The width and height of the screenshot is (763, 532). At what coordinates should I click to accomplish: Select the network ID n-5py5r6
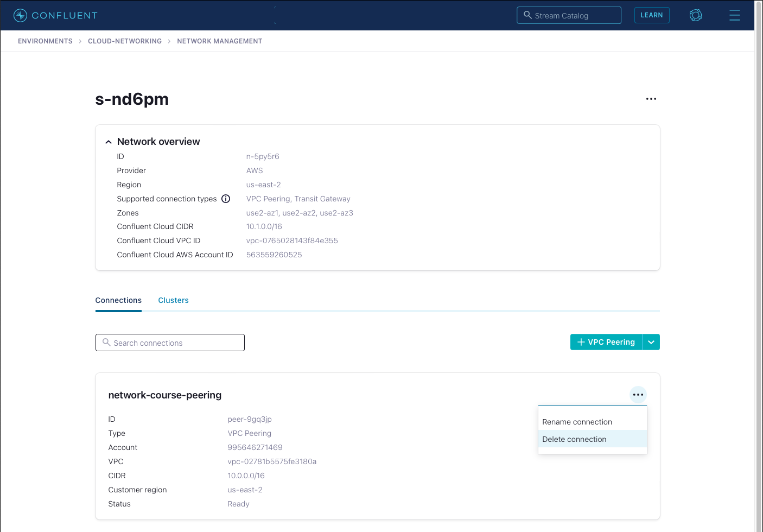point(263,156)
